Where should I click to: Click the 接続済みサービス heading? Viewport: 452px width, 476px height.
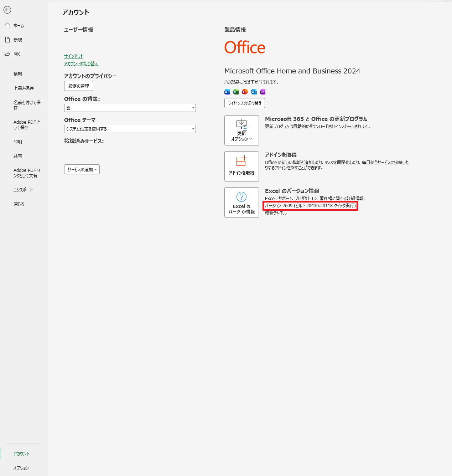pyautogui.click(x=84, y=141)
